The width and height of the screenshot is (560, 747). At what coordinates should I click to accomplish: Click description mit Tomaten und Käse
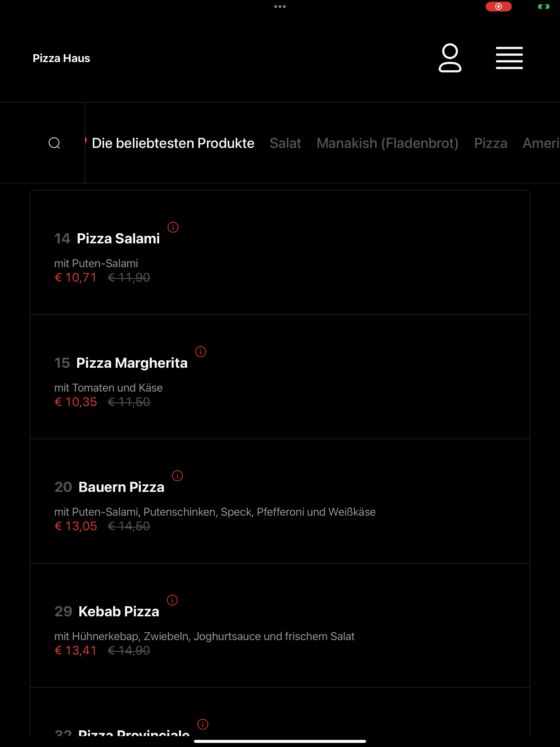pyautogui.click(x=109, y=388)
